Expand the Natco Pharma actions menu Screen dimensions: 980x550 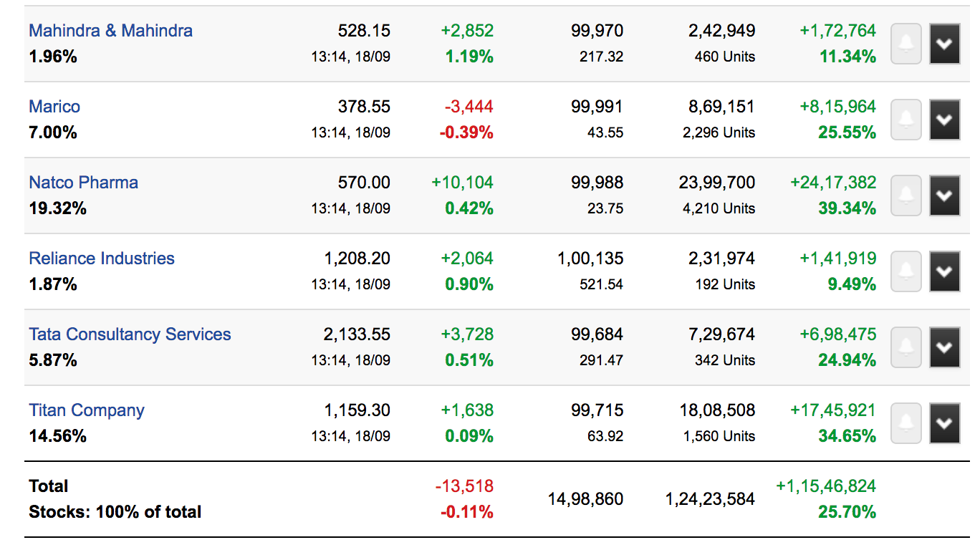tap(944, 196)
